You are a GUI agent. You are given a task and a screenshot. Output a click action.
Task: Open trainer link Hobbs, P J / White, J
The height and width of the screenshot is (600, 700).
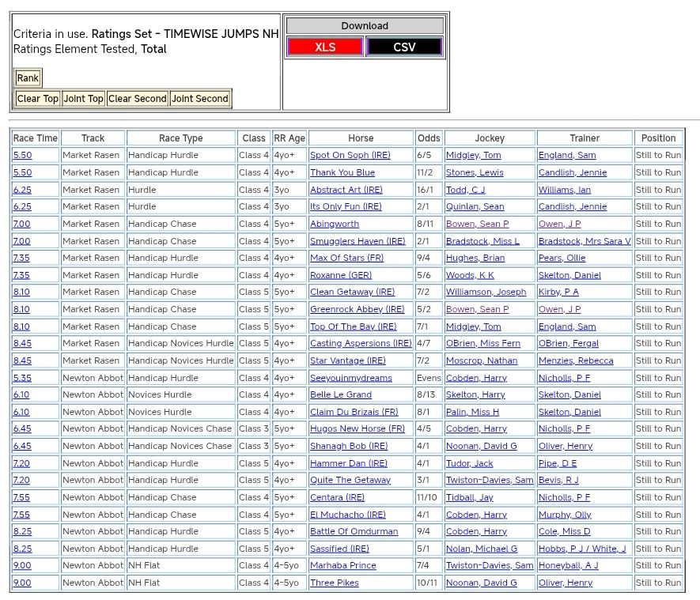pyautogui.click(x=581, y=549)
